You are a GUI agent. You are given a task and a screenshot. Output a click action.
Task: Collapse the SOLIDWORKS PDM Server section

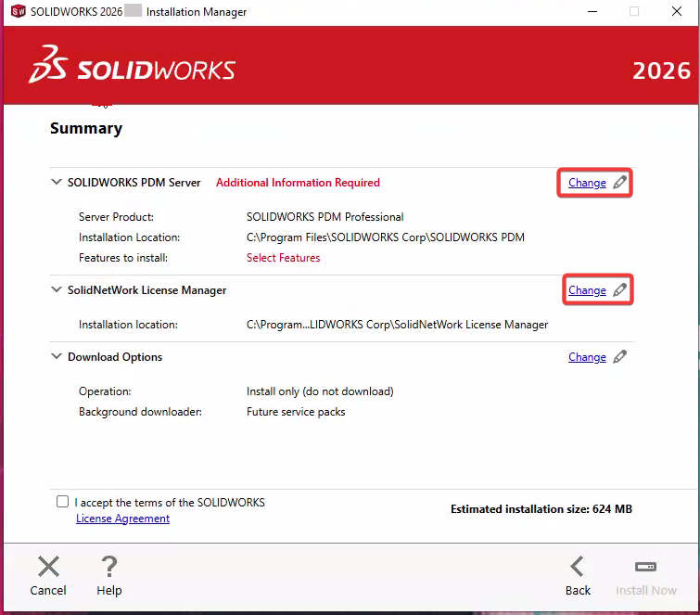[x=57, y=182]
